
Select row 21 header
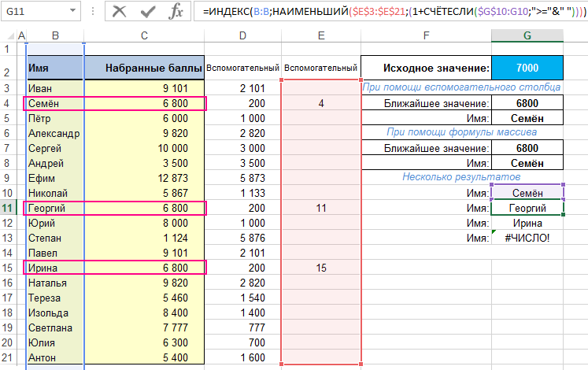coord(8,357)
